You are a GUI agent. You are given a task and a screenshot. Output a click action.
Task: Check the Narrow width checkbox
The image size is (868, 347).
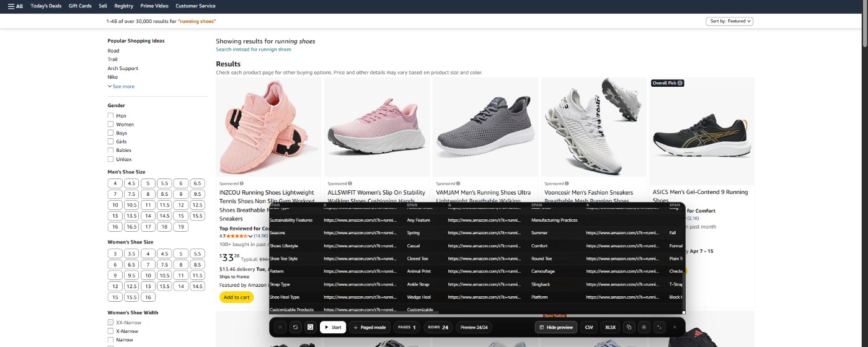pos(110,340)
